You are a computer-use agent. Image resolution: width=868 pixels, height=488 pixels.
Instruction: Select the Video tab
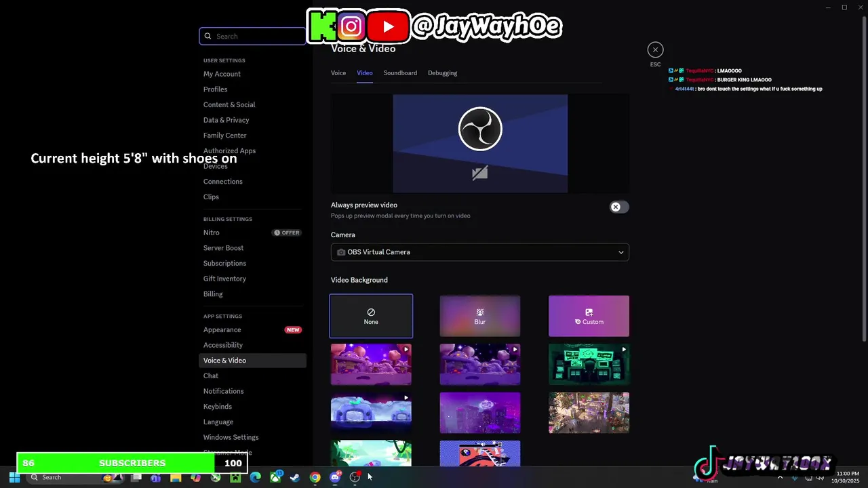click(365, 73)
